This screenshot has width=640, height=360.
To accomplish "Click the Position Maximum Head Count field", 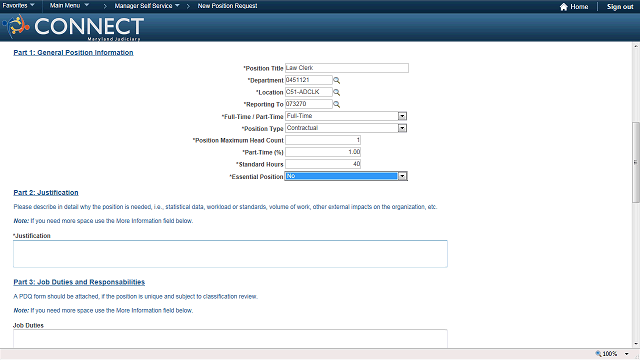I will [323, 140].
